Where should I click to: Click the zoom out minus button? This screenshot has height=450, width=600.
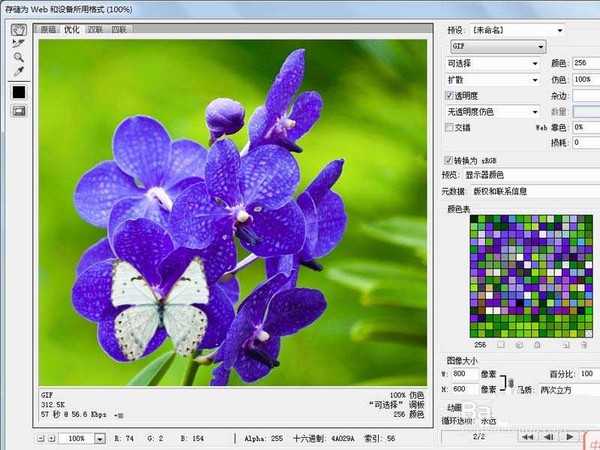[39, 438]
